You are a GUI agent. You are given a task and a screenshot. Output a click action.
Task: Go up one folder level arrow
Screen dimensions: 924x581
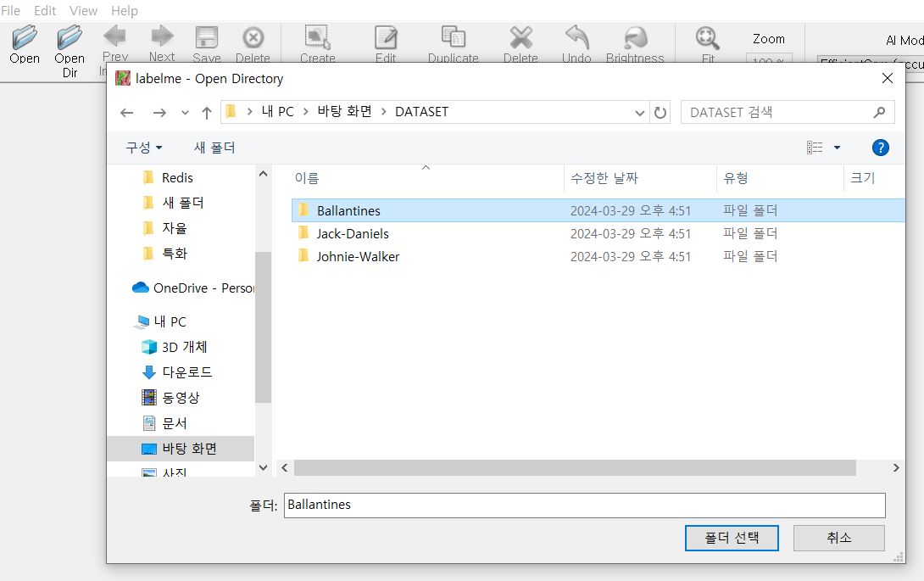tap(206, 113)
